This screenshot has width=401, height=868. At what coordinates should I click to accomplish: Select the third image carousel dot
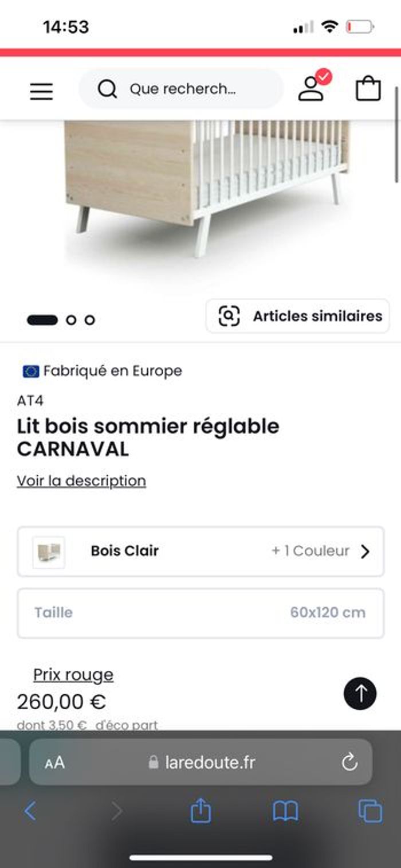(x=89, y=320)
